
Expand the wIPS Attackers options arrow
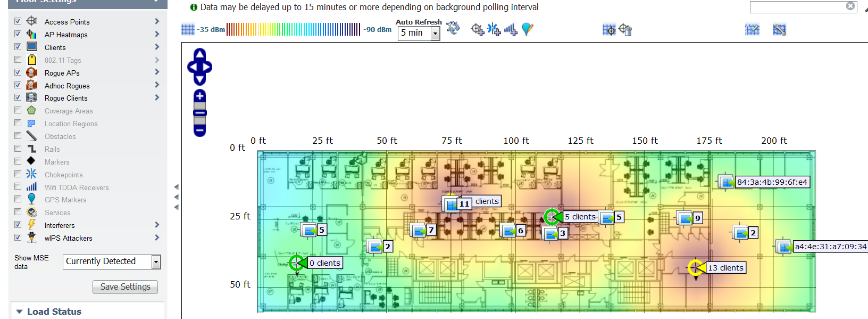[x=157, y=238]
